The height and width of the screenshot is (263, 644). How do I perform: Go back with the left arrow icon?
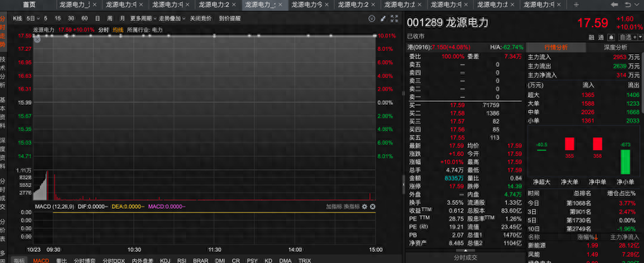tap(614, 5)
